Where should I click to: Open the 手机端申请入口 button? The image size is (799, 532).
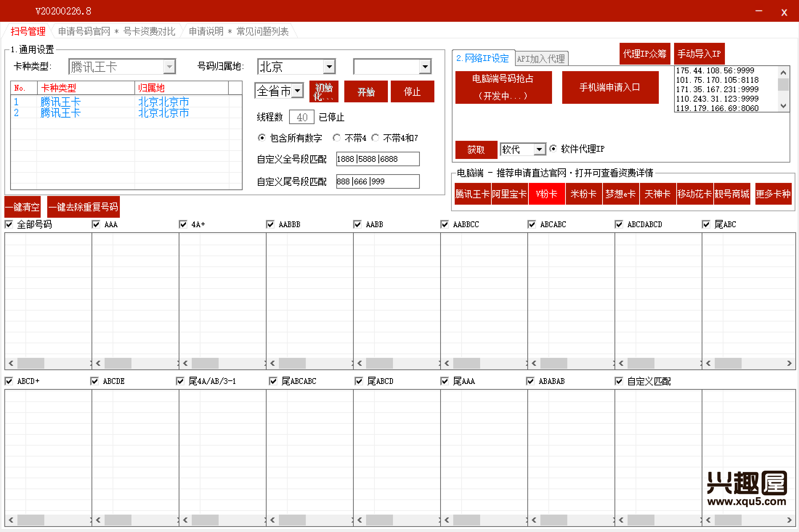point(610,87)
